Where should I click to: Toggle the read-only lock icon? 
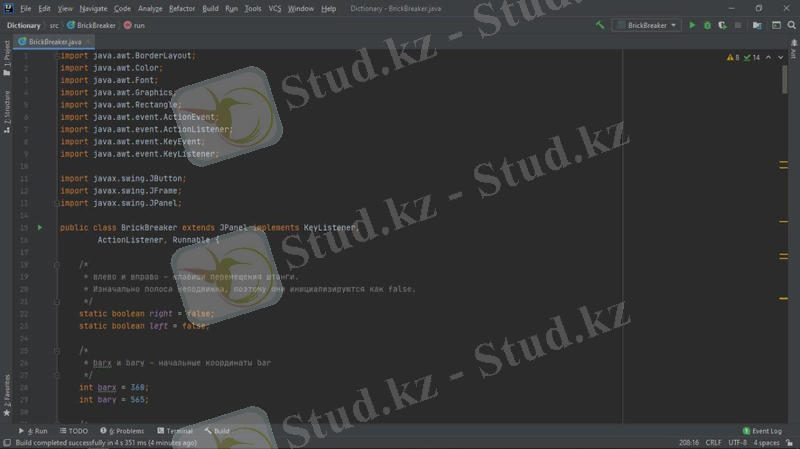pyautogui.click(x=790, y=443)
